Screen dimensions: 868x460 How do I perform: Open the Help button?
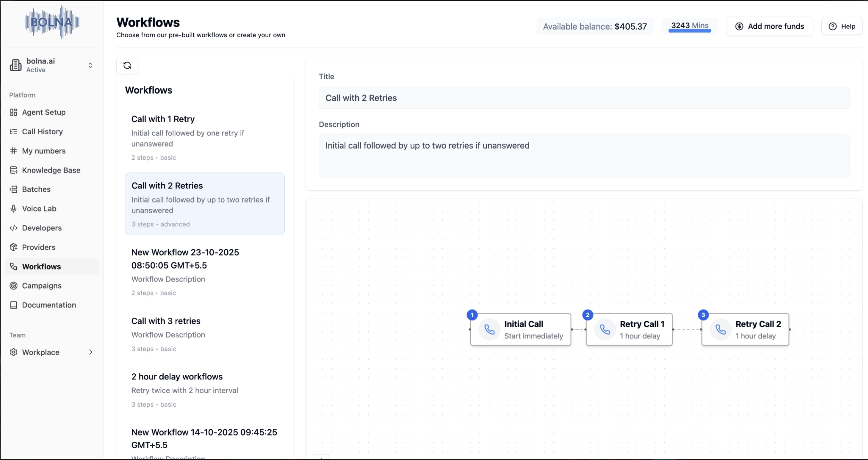841,26
